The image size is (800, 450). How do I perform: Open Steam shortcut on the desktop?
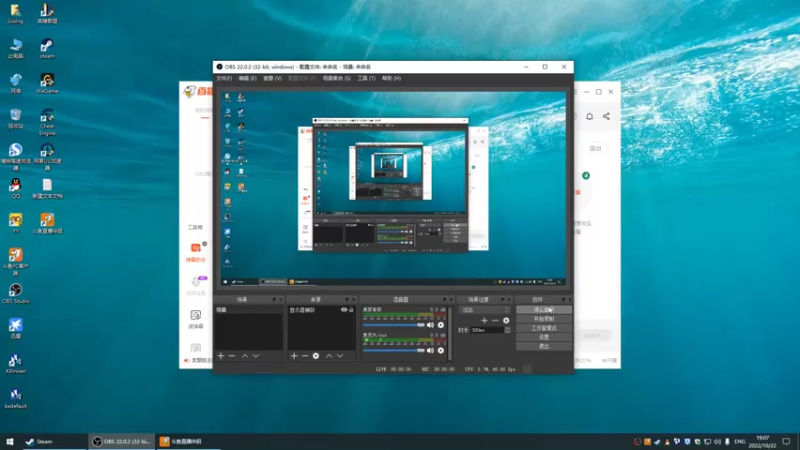(47, 48)
